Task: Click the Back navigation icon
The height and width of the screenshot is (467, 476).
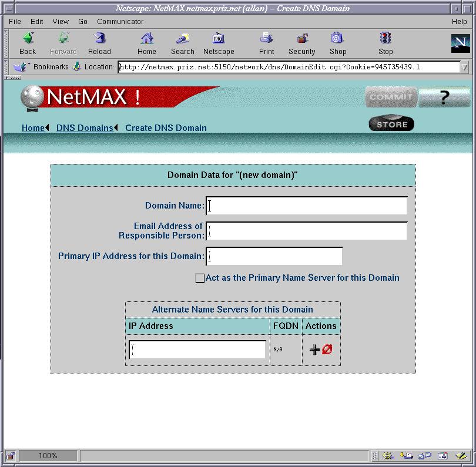Action: [x=28, y=39]
